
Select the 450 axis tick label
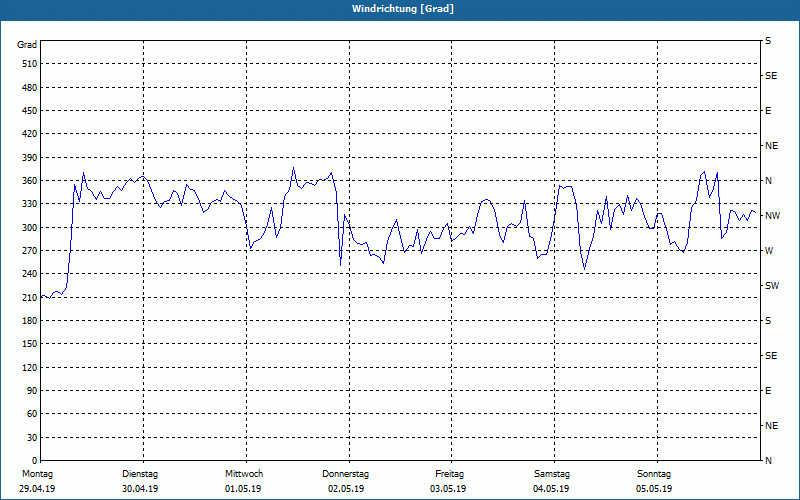pyautogui.click(x=30, y=111)
